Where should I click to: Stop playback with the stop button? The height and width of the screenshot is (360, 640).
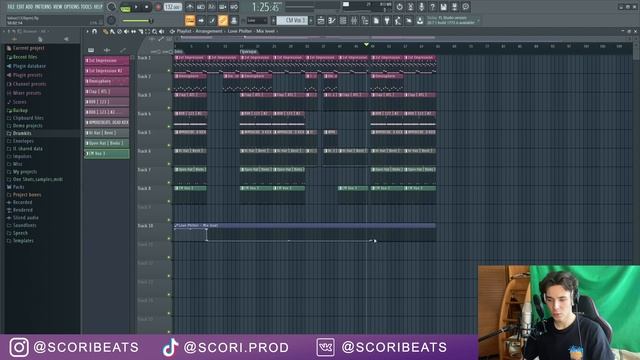tap(147, 7)
